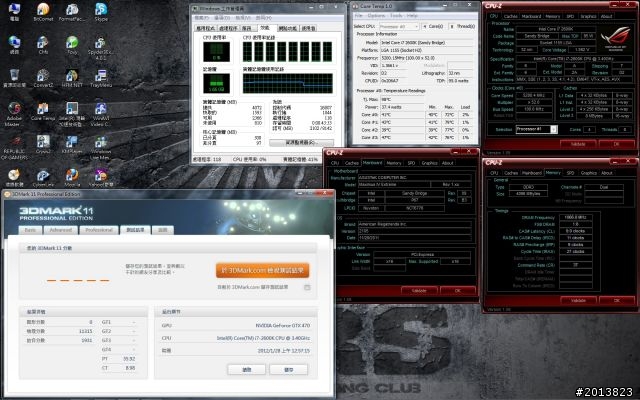Viewport: 640px width, 400px height.
Task: Open the CyberLink desktop shortcut
Action: tap(43, 178)
